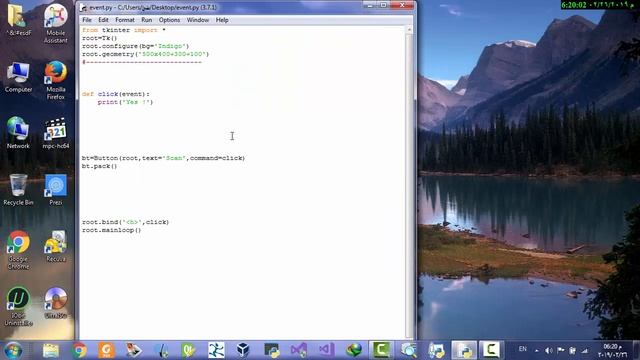Click the IDLE editor vertical scrollbar

pos(409,182)
